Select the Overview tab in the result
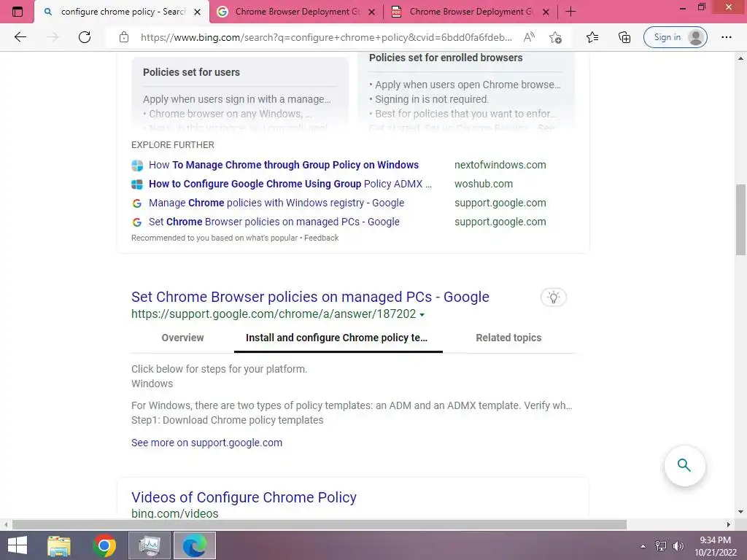Image resolution: width=747 pixels, height=560 pixels. [182, 338]
